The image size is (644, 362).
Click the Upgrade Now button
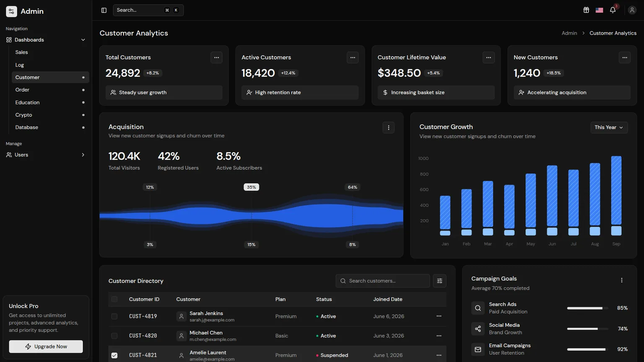click(x=46, y=346)
